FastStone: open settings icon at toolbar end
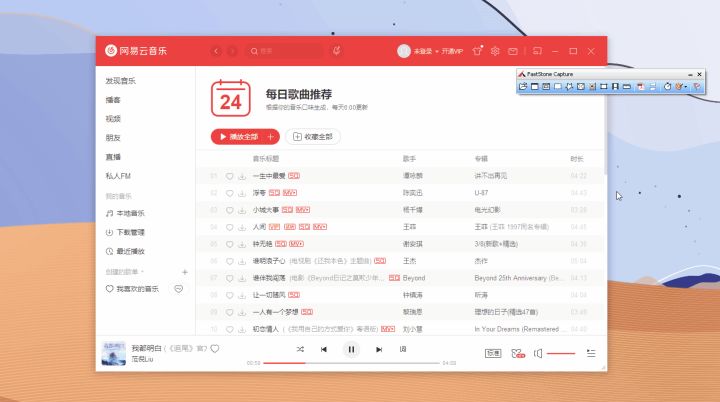 point(697,86)
